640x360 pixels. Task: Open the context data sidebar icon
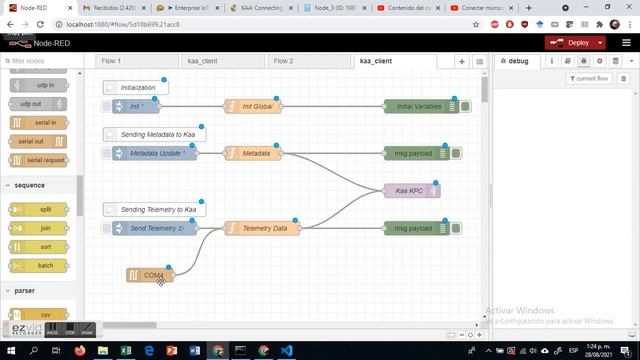click(x=616, y=61)
